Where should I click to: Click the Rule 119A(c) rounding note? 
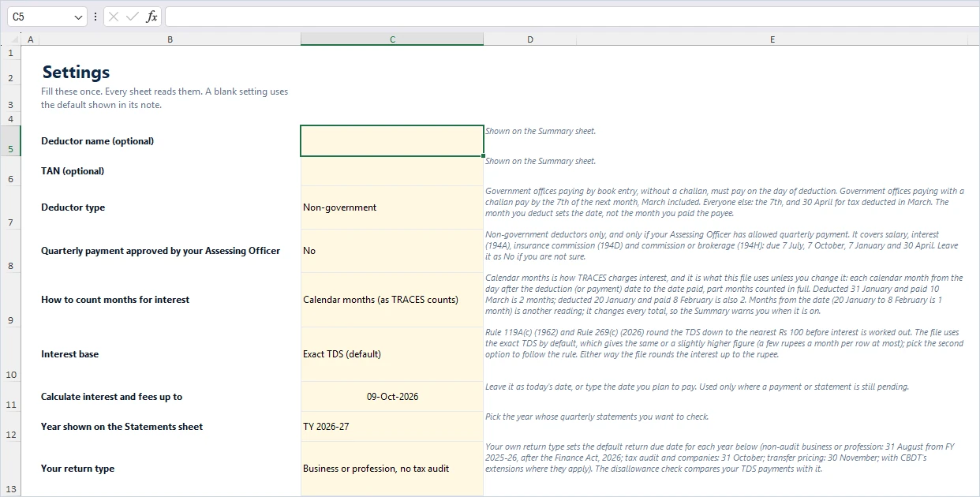(724, 343)
